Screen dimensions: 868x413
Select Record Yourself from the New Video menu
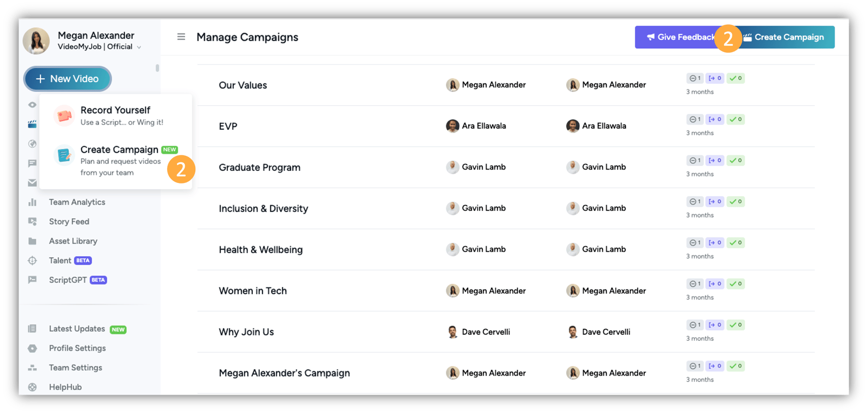tap(115, 115)
